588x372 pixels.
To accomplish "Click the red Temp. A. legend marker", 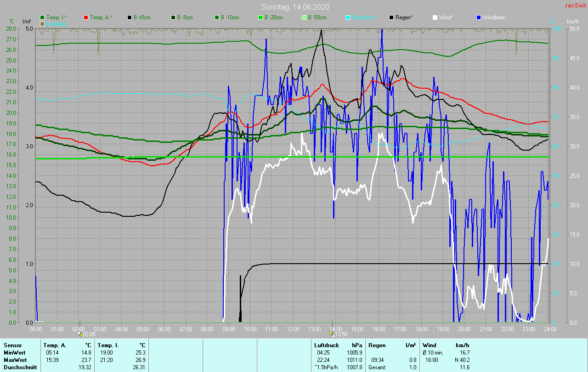I will point(86,17).
